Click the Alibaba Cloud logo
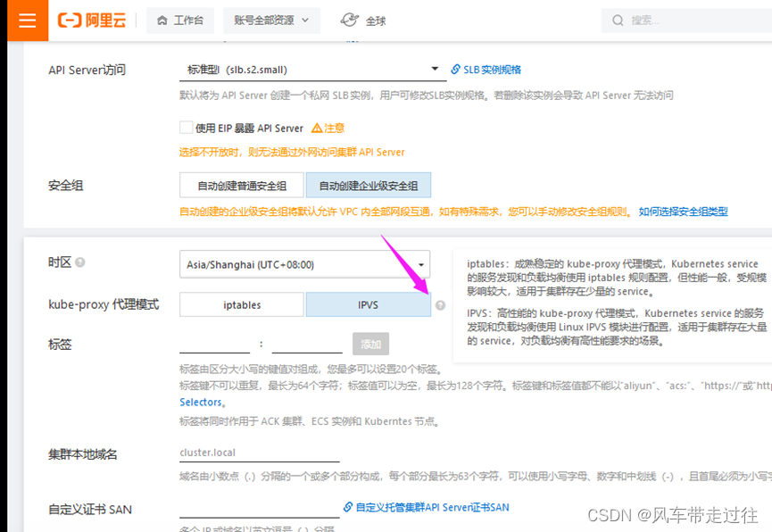 (92, 21)
